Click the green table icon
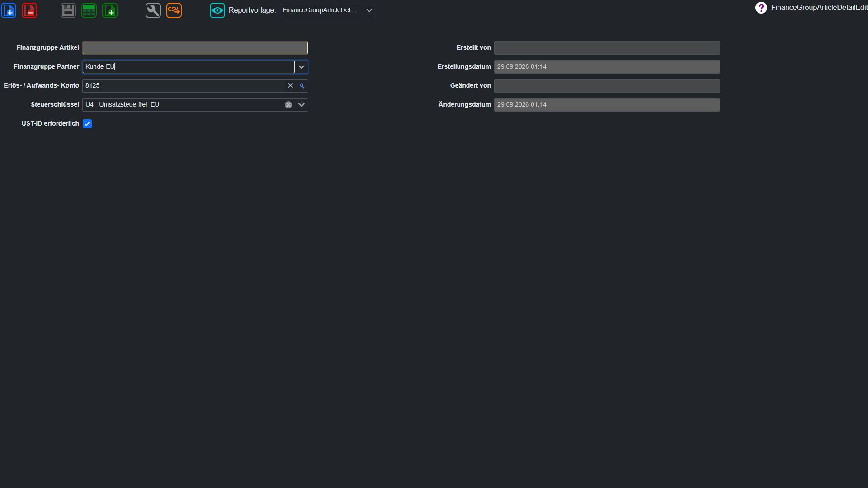Image resolution: width=868 pixels, height=488 pixels. pos(89,10)
